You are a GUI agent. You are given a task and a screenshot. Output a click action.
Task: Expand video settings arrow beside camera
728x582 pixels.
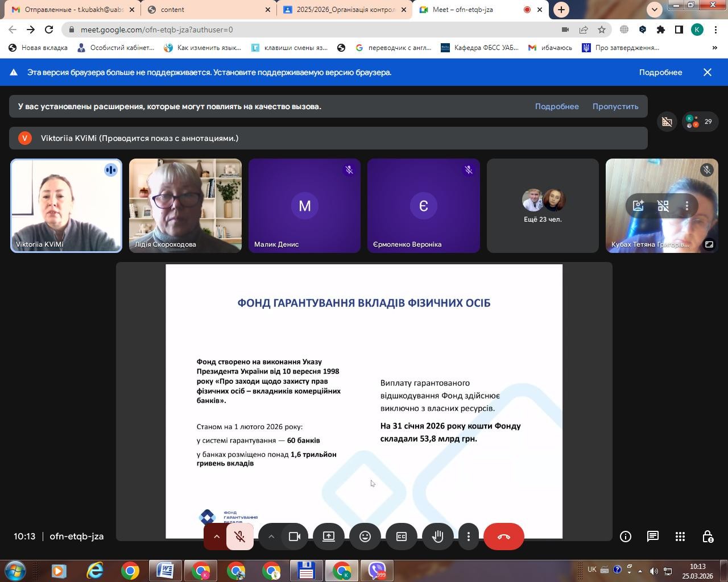pyautogui.click(x=271, y=537)
